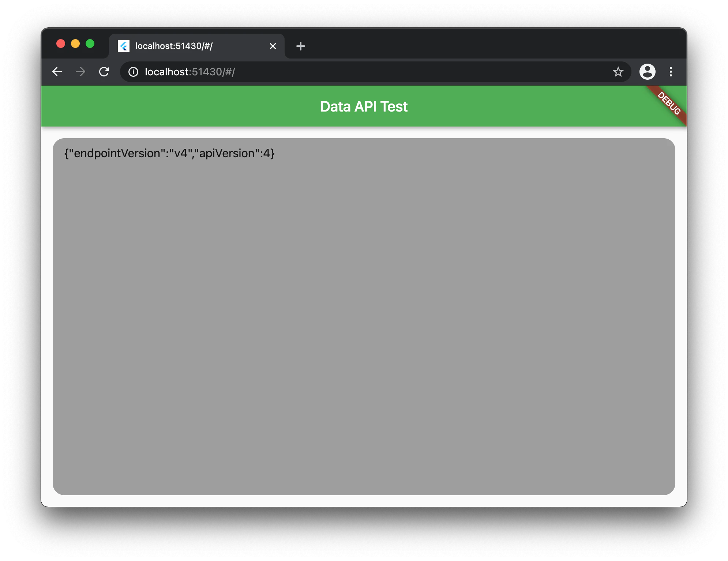The image size is (728, 561).
Task: Click the Flutter favicon on the tab
Action: click(x=124, y=46)
